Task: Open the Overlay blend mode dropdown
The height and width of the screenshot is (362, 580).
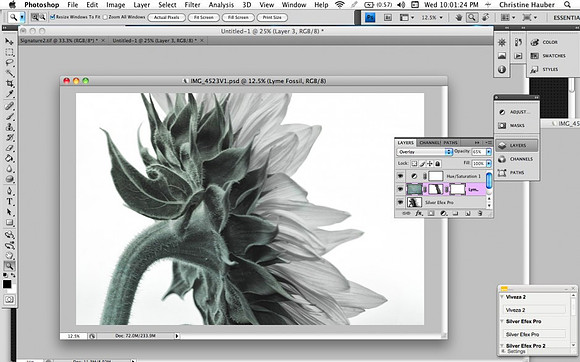Action: [425, 152]
